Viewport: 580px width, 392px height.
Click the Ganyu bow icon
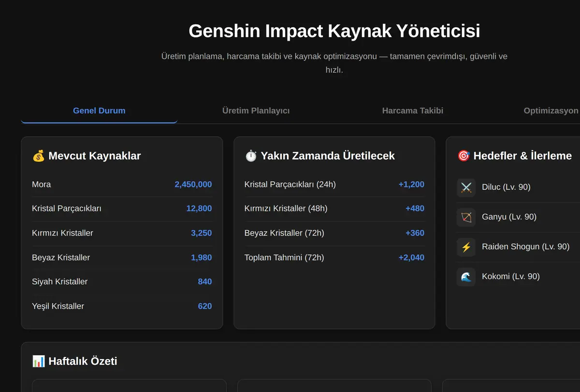coord(466,217)
